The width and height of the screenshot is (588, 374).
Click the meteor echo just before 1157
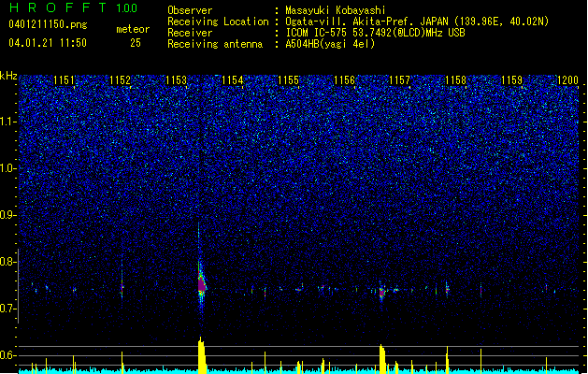point(381,292)
